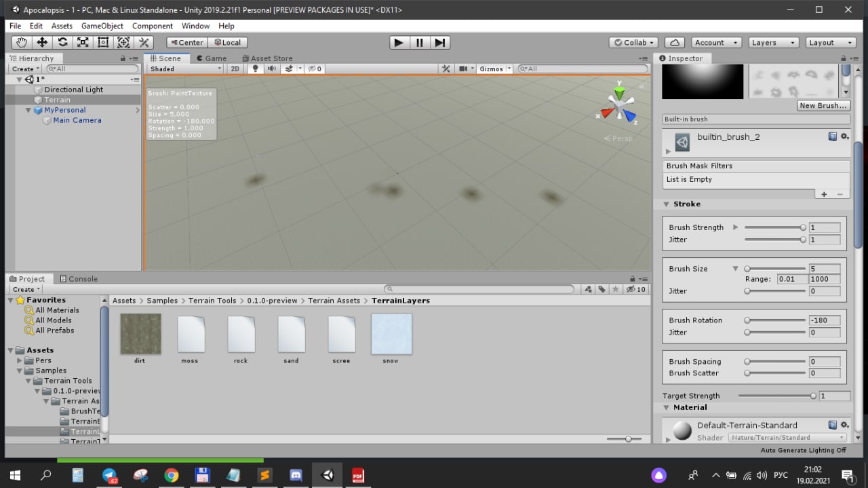The width and height of the screenshot is (868, 488).
Task: Click the Pause button
Action: pos(420,42)
